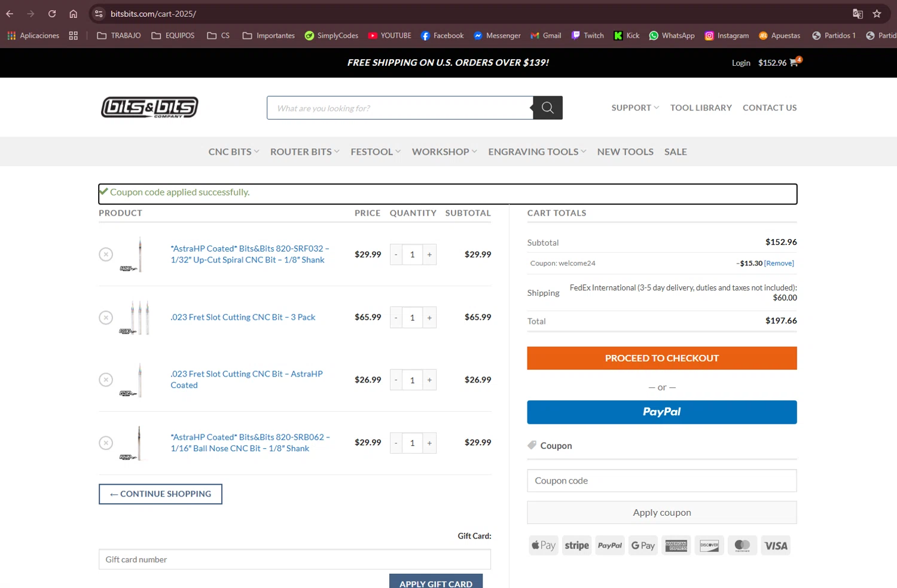Open the Messenger bookmark
Image resolution: width=897 pixels, height=588 pixels.
coord(497,36)
